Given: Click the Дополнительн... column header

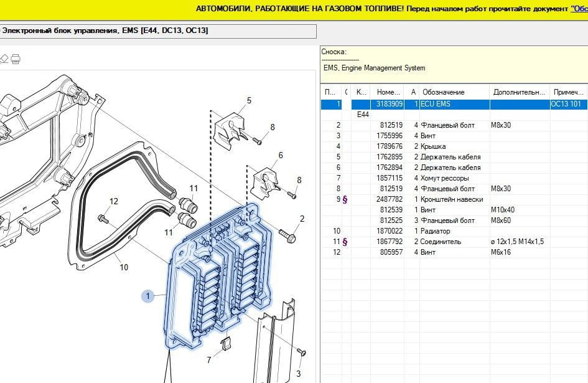Looking at the screenshot, I should coord(520,92).
